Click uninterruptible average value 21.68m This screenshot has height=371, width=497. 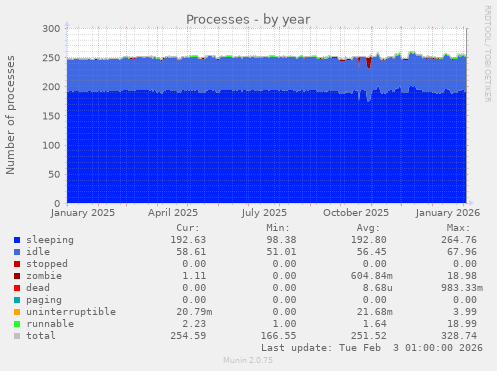click(x=375, y=312)
